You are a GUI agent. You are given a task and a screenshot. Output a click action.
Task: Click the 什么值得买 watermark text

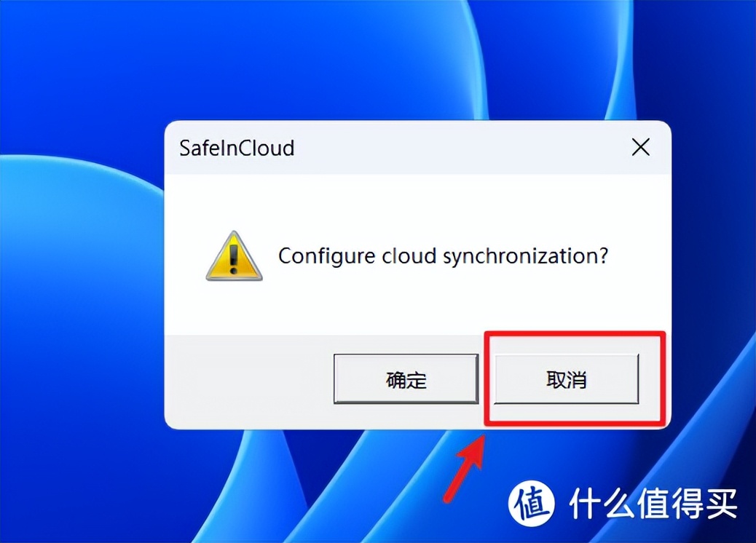point(653,504)
